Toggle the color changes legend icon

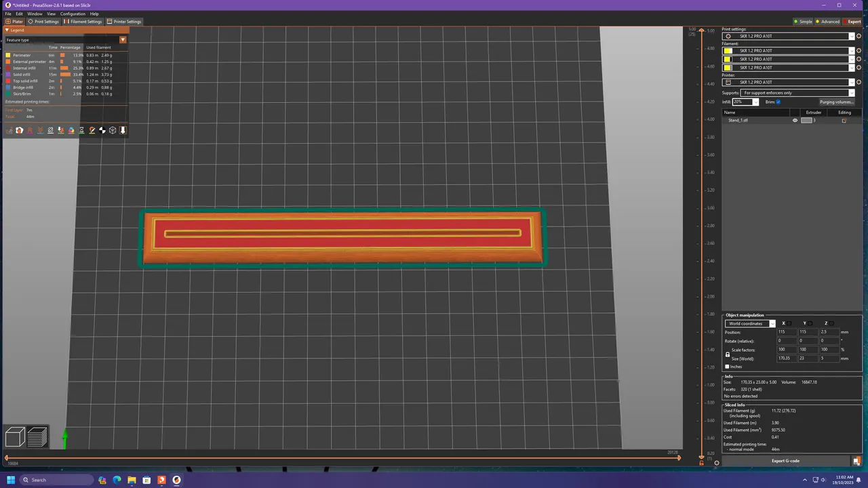click(71, 130)
